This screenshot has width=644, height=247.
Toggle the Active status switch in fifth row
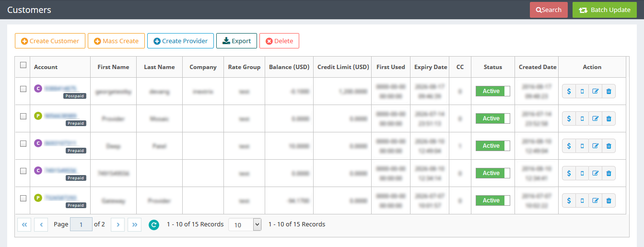(492, 200)
